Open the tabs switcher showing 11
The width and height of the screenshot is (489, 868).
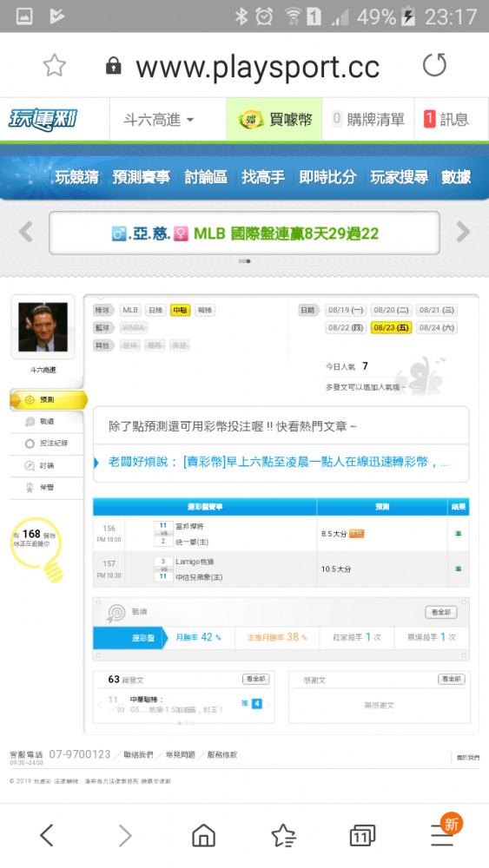(x=362, y=835)
